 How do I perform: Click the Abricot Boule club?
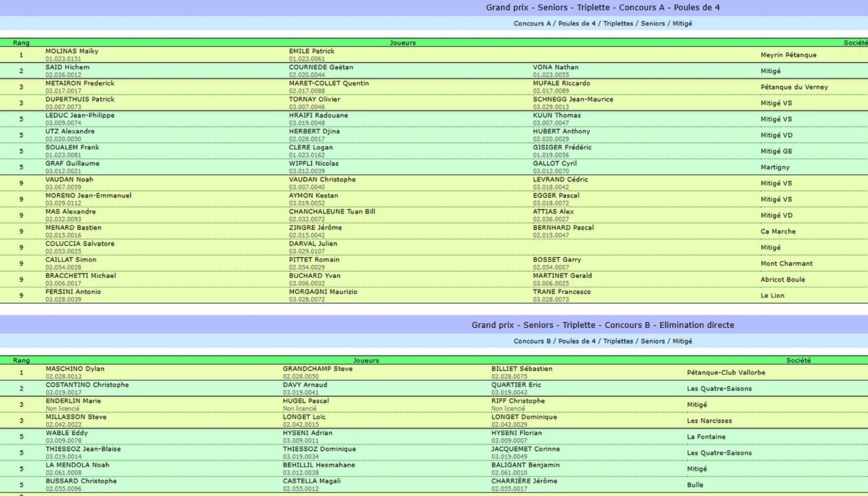(x=783, y=279)
